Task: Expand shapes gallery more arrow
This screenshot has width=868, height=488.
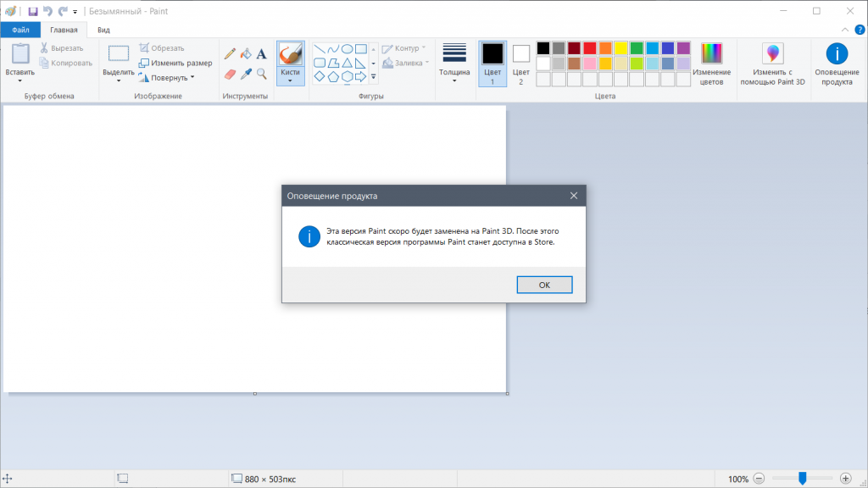Action: [x=374, y=77]
